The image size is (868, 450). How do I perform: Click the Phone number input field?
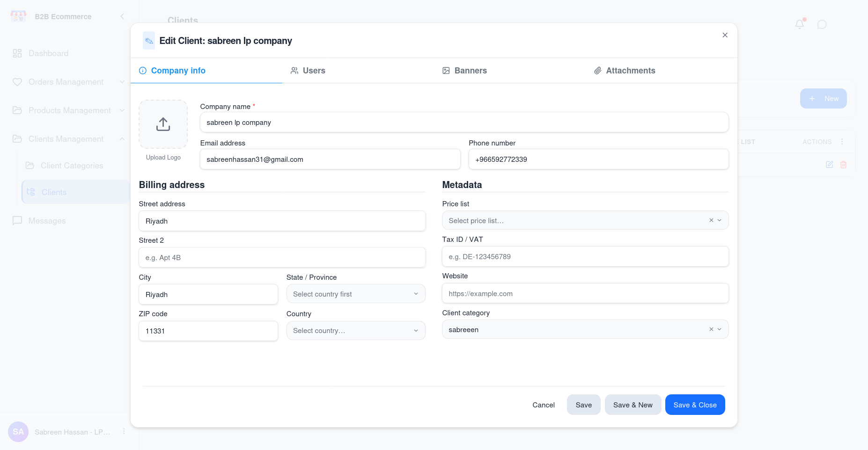(x=599, y=160)
